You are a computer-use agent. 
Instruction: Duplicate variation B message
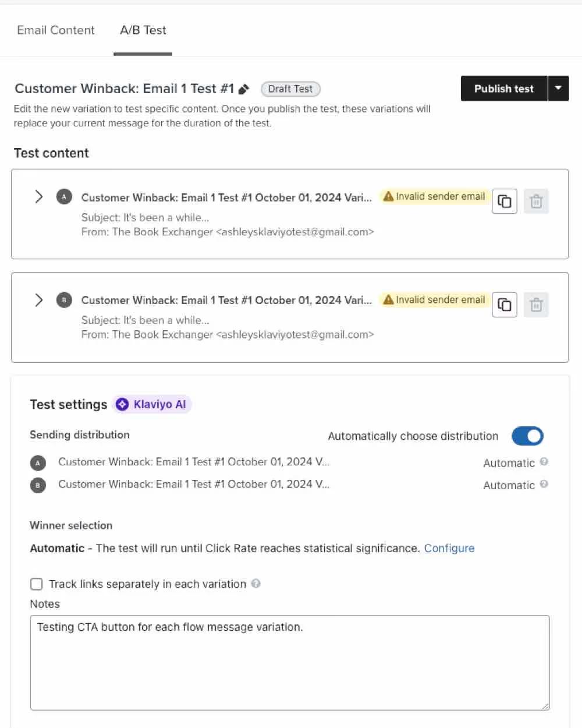click(x=504, y=304)
